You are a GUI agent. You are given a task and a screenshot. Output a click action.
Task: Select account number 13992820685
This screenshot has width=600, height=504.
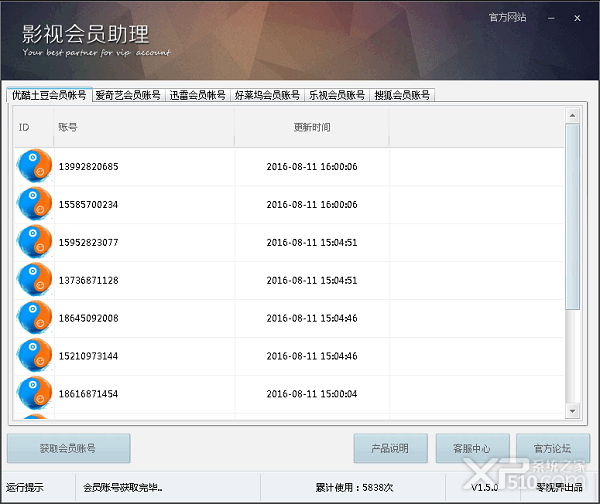[x=88, y=166]
